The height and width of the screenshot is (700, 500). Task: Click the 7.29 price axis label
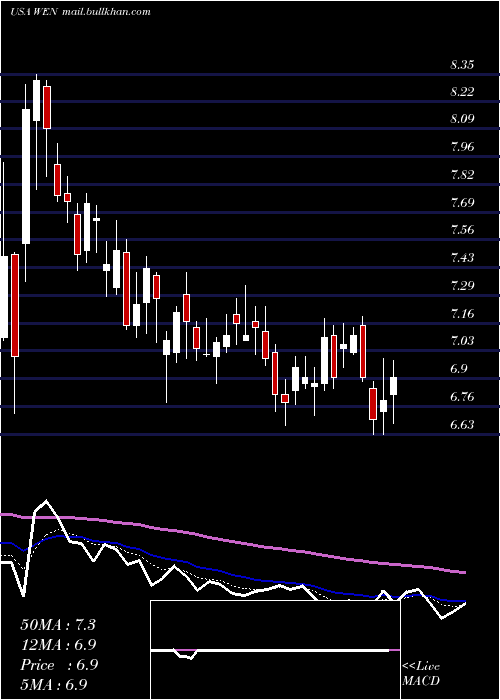click(x=462, y=285)
